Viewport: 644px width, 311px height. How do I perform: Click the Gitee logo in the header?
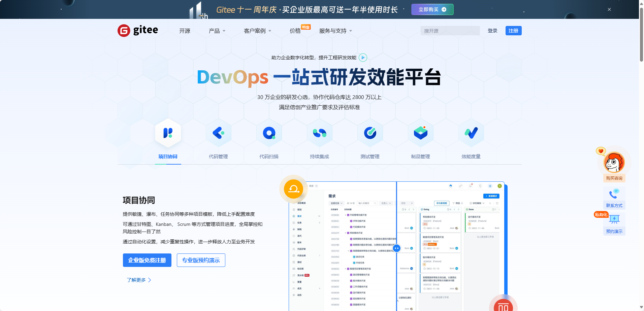138,31
